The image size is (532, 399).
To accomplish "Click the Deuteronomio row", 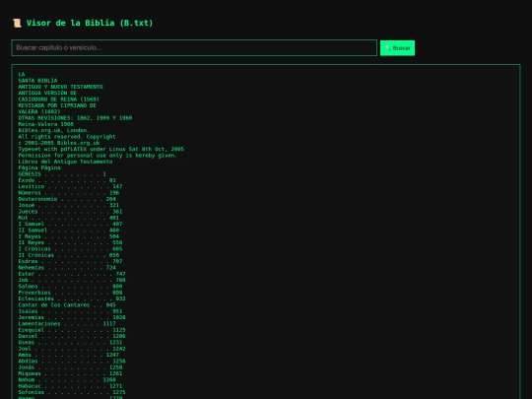I will (67, 199).
